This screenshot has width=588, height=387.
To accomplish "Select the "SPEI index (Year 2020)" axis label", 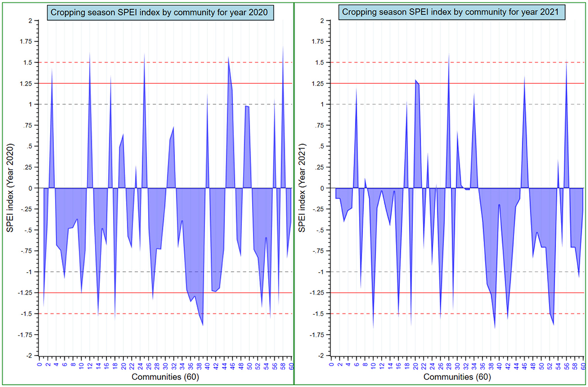I will (x=9, y=188).
